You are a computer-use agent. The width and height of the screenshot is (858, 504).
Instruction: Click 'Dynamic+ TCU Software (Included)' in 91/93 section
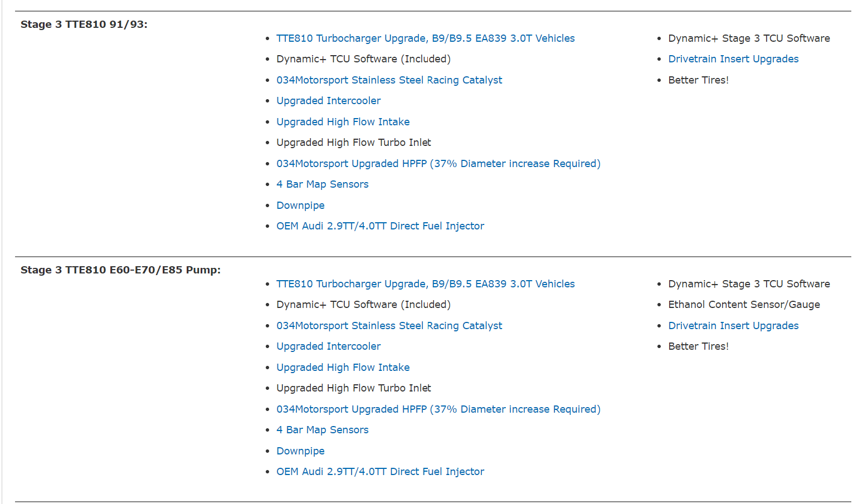[363, 59]
